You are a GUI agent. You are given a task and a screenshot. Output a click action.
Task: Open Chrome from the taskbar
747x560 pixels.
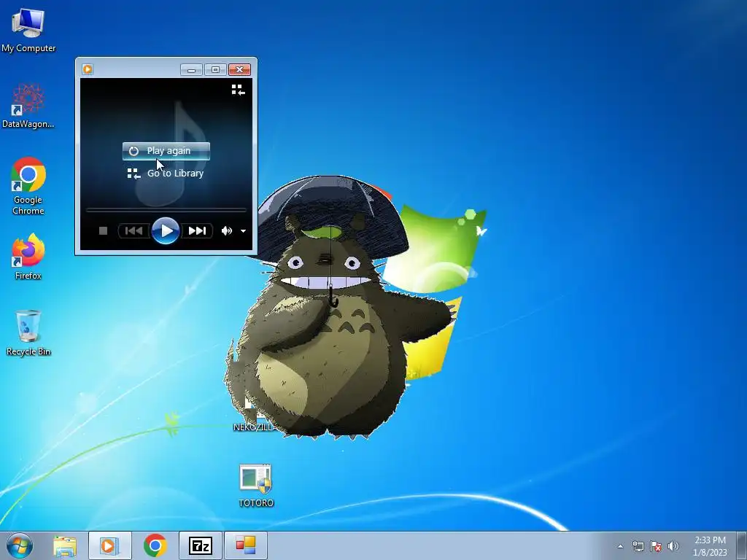pos(155,545)
